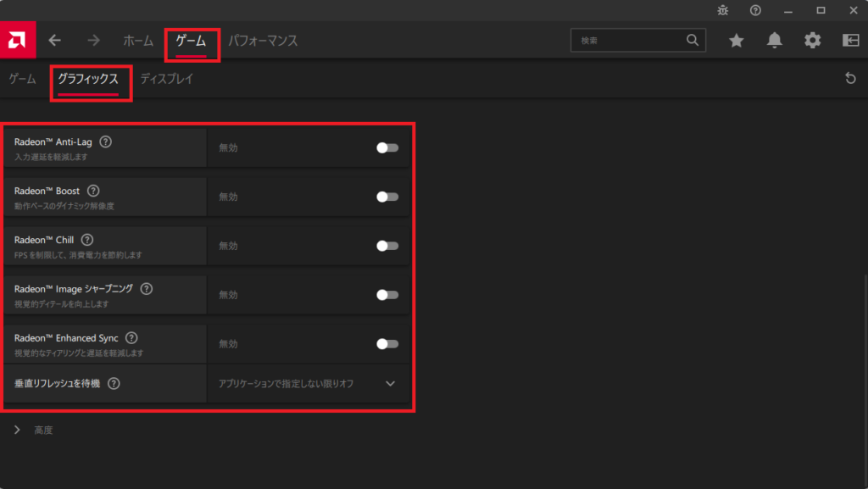Select the ゲーム sub-tab

(x=23, y=79)
